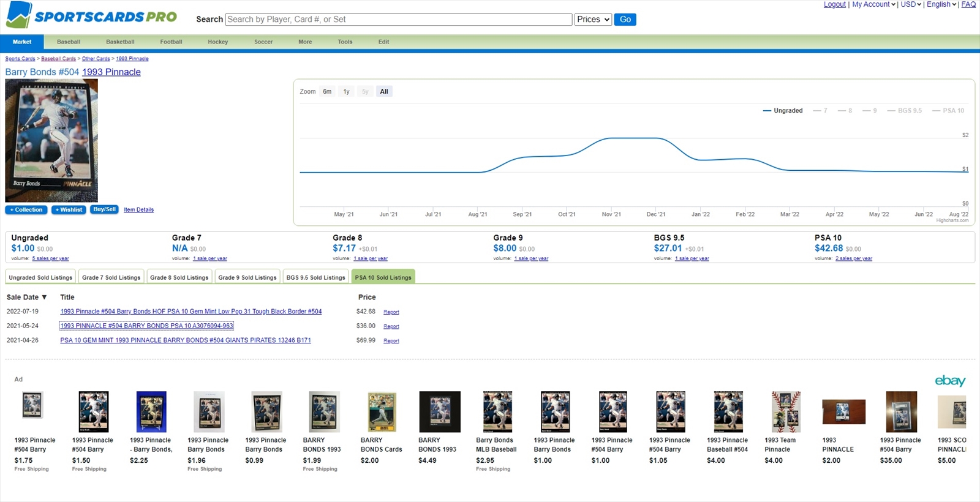Open the Market menu tab
The width and height of the screenshot is (980, 502).
[22, 42]
